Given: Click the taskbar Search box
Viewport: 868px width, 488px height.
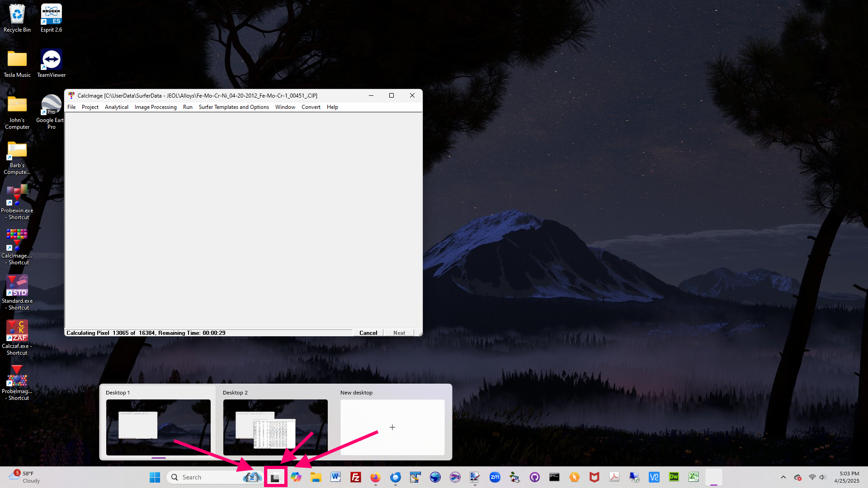Looking at the screenshot, I should pyautogui.click(x=208, y=477).
